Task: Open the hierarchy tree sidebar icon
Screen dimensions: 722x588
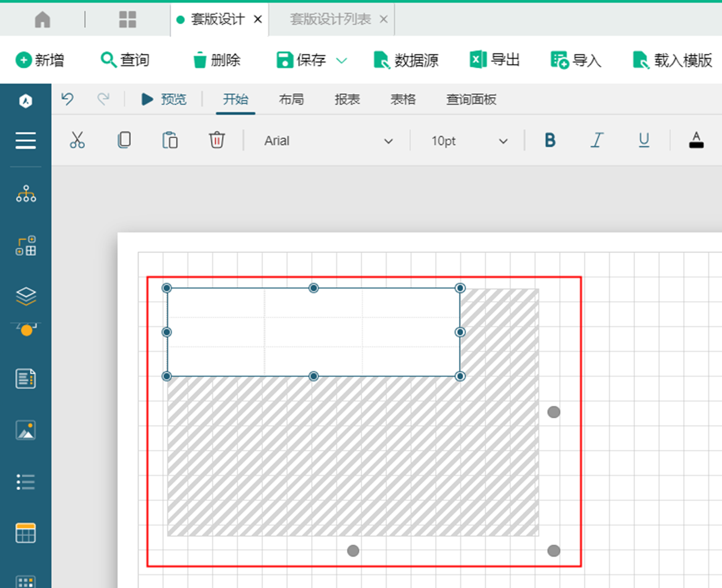Action: 26,193
